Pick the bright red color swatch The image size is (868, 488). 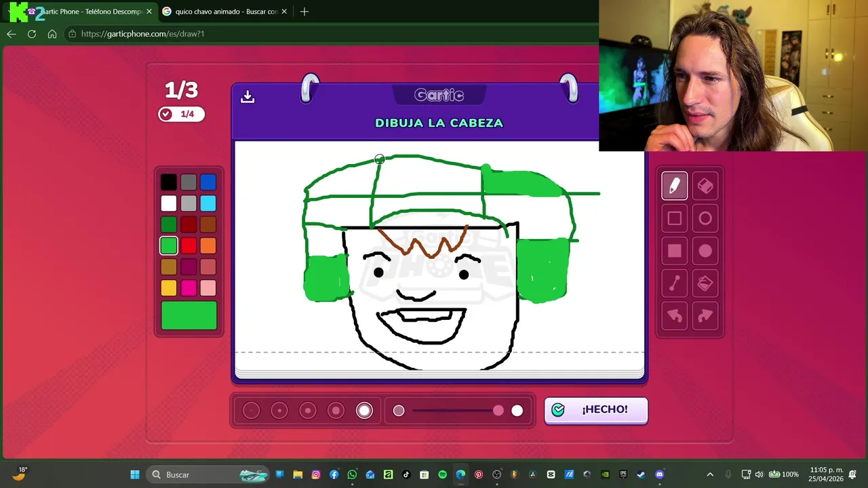coord(189,245)
